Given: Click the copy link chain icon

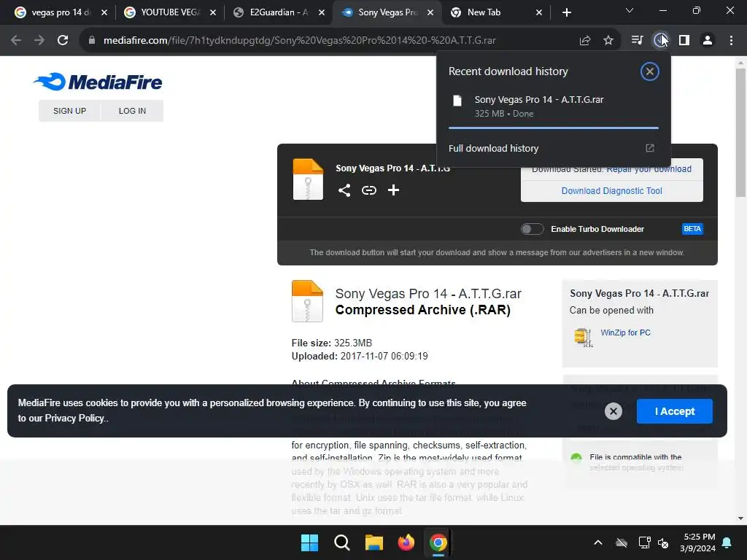Looking at the screenshot, I should coord(369,190).
